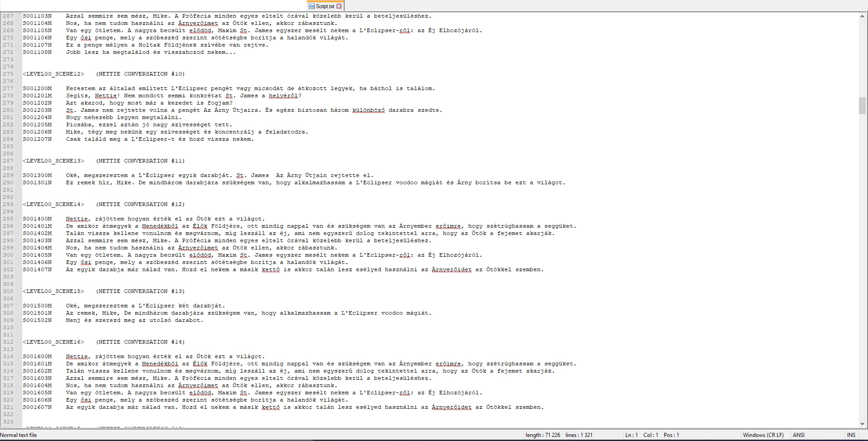This screenshot has height=441, width=868.
Task: Click the S001200M line identifier
Action: click(x=37, y=88)
